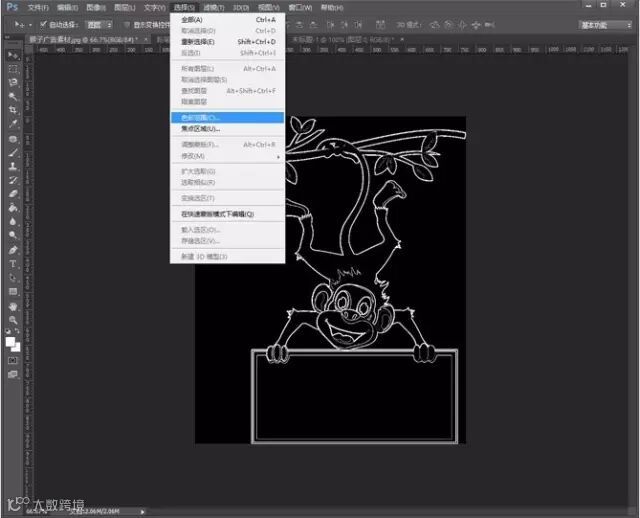Image resolution: width=640 pixels, height=518 pixels.
Task: Open the 视图(V) menu
Action: pos(269,7)
